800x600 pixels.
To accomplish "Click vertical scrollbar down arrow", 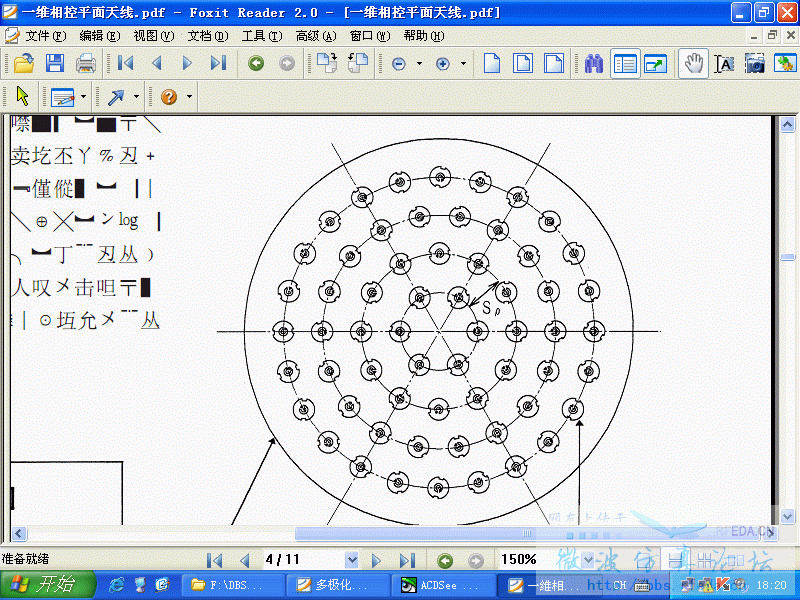I will 787,517.
